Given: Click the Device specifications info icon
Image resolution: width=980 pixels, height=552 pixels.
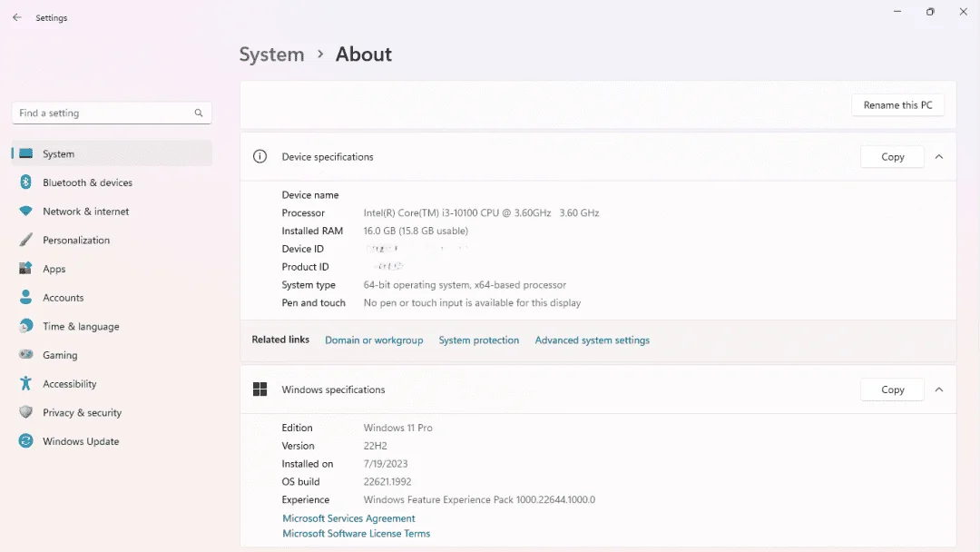Looking at the screenshot, I should pos(260,156).
